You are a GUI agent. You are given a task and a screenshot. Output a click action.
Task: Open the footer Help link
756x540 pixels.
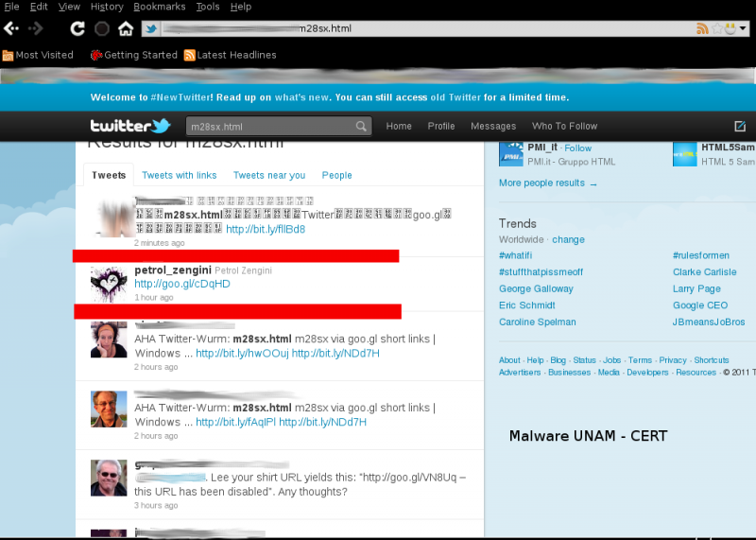535,360
